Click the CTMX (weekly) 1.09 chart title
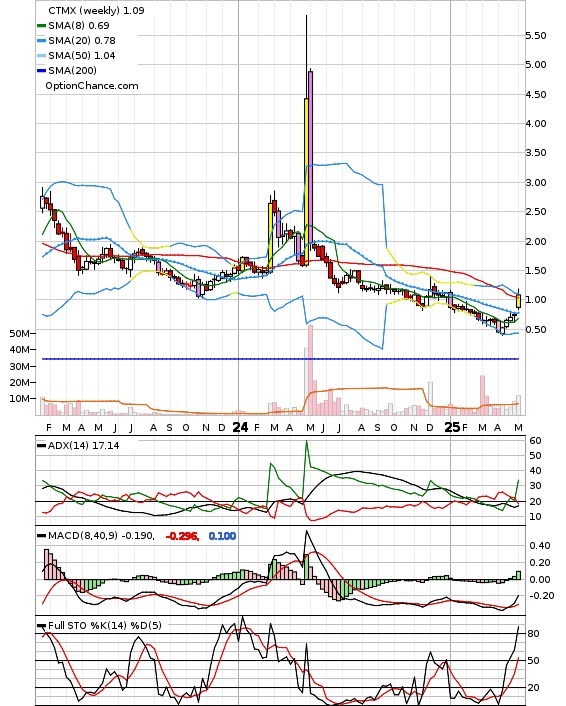The image size is (566, 706). tap(96, 10)
